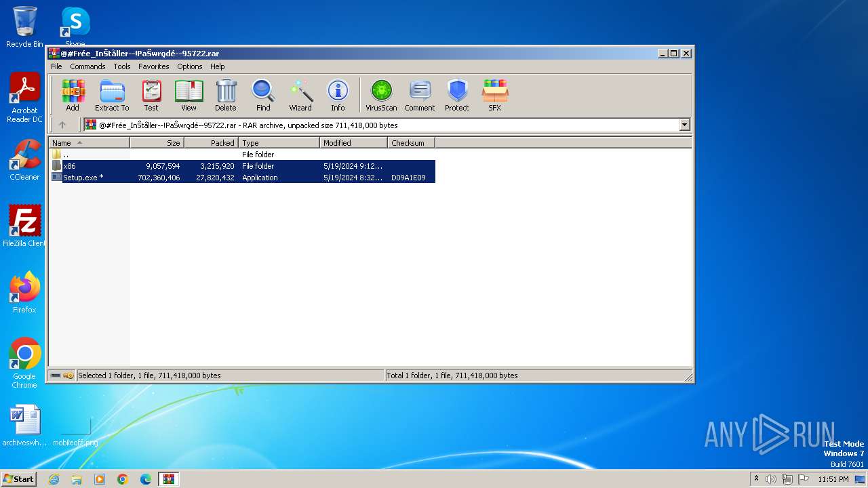Click the 'Selected 1 folder, 1 file' status text

[x=149, y=375]
